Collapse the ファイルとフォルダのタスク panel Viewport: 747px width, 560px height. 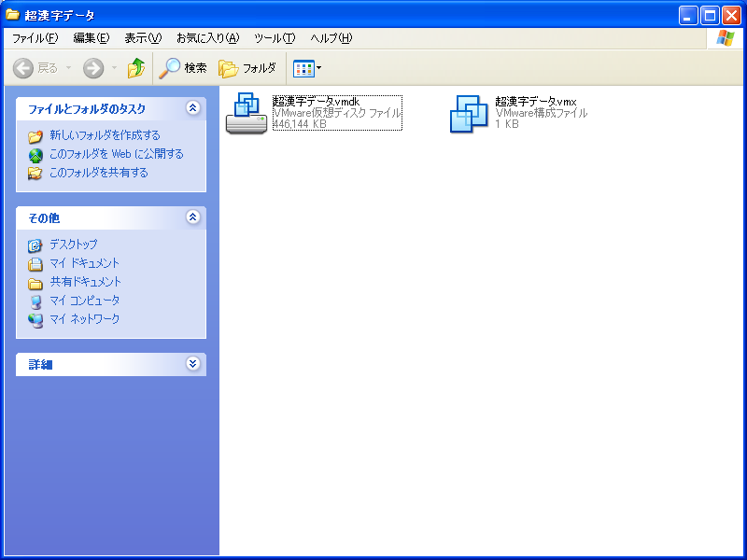(x=193, y=108)
